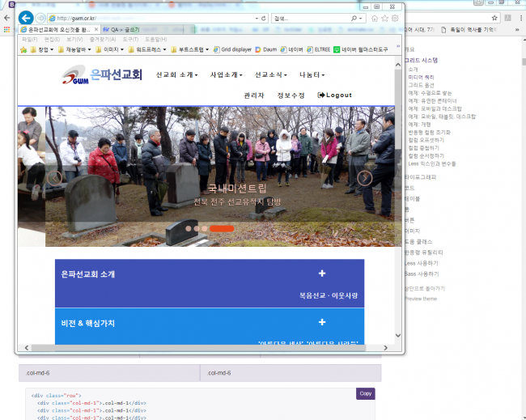Open the 사업소개 dropdown menu
Screen dimensions: 526x420
(226, 74)
